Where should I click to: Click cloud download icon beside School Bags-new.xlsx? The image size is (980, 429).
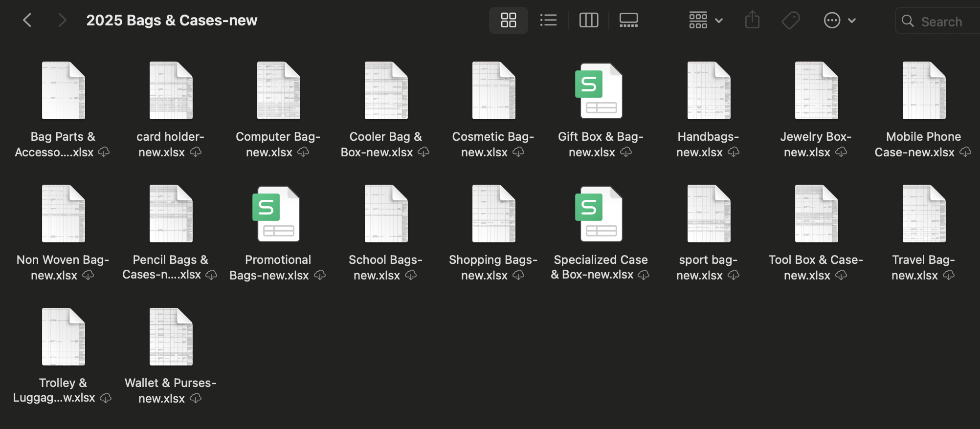(411, 275)
